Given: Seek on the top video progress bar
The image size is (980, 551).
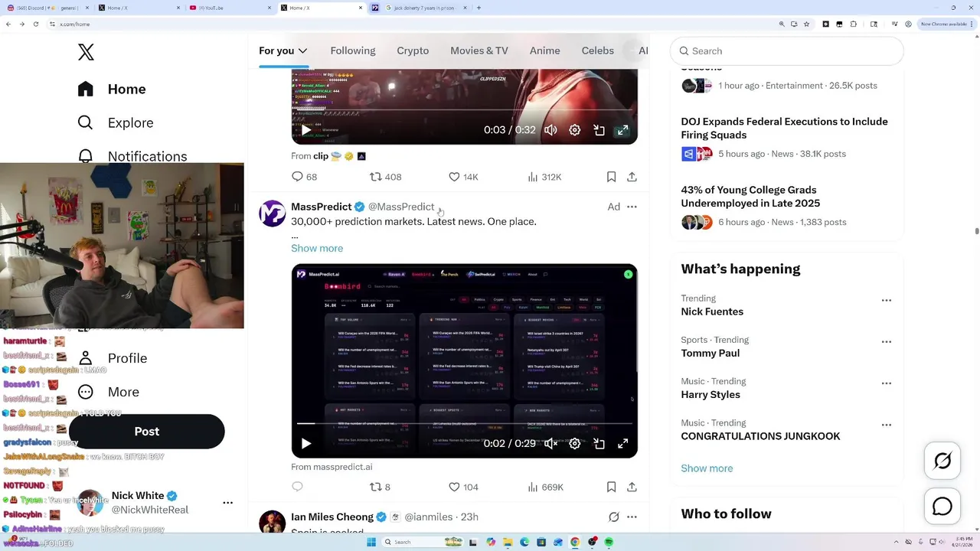Looking at the screenshot, I should click(464, 111).
